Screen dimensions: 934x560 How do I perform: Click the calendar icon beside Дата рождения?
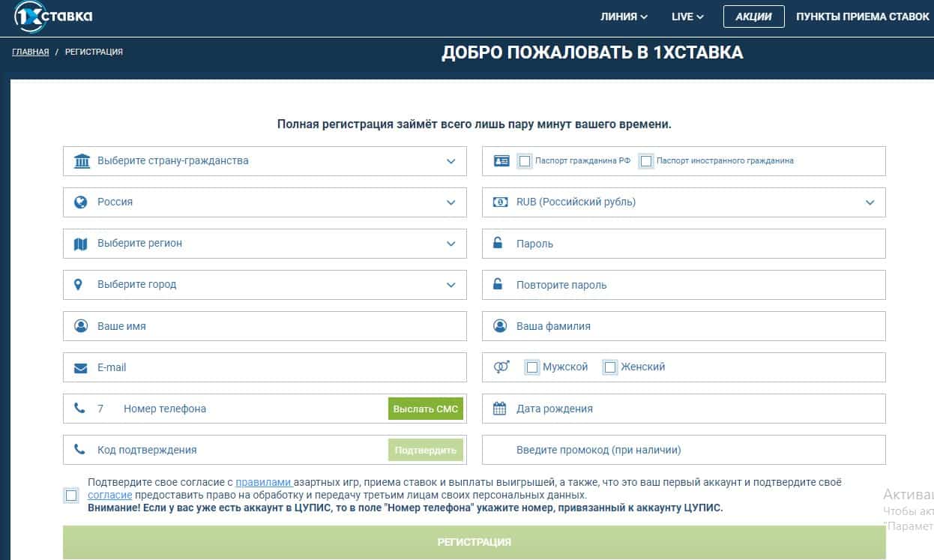coord(500,409)
